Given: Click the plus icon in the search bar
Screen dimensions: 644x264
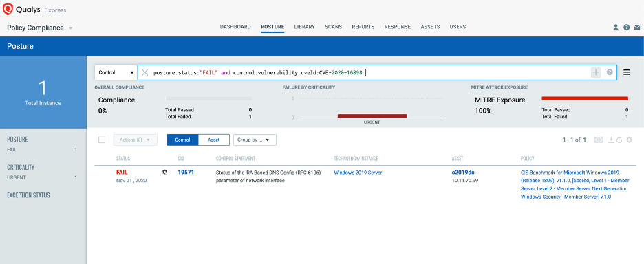Looking at the screenshot, I should click(596, 72).
